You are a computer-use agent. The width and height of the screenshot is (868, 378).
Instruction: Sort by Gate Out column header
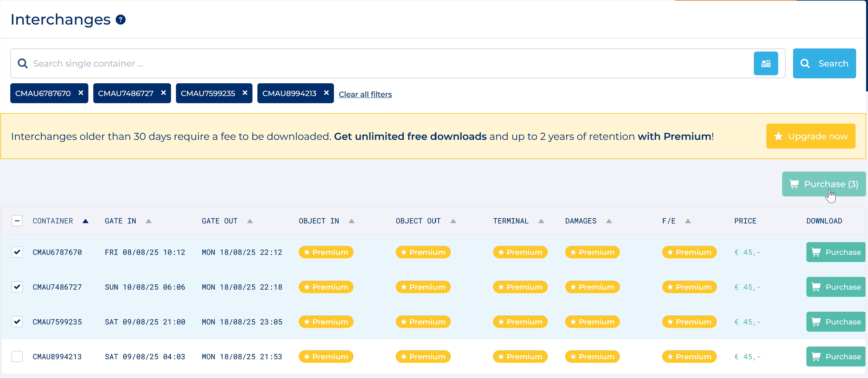click(219, 221)
